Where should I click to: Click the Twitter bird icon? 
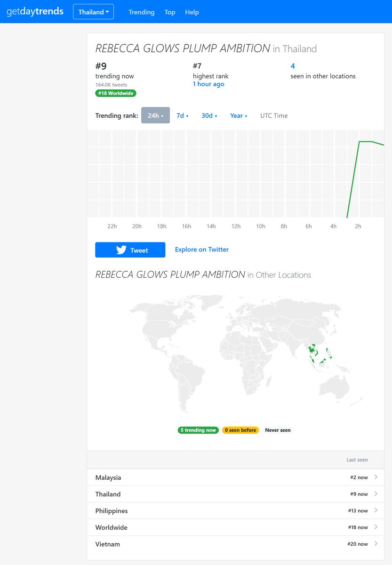click(121, 250)
